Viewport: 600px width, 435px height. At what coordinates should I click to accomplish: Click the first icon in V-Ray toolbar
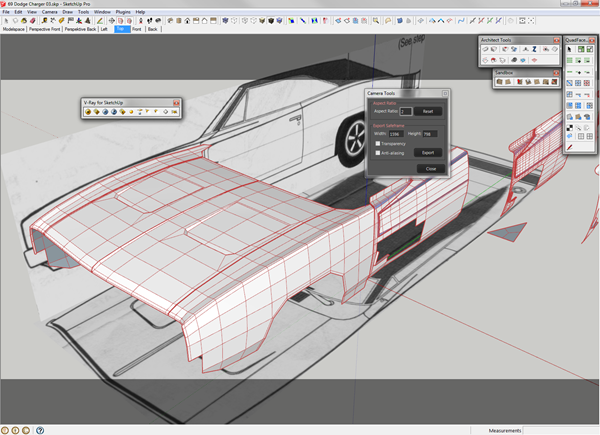(x=88, y=111)
